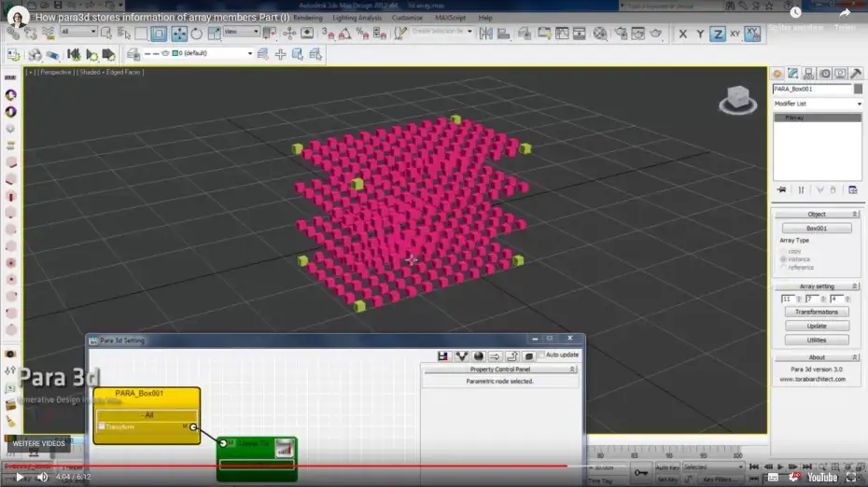Click the WEITERE VIDEOS button
868x487 pixels.
coord(39,444)
